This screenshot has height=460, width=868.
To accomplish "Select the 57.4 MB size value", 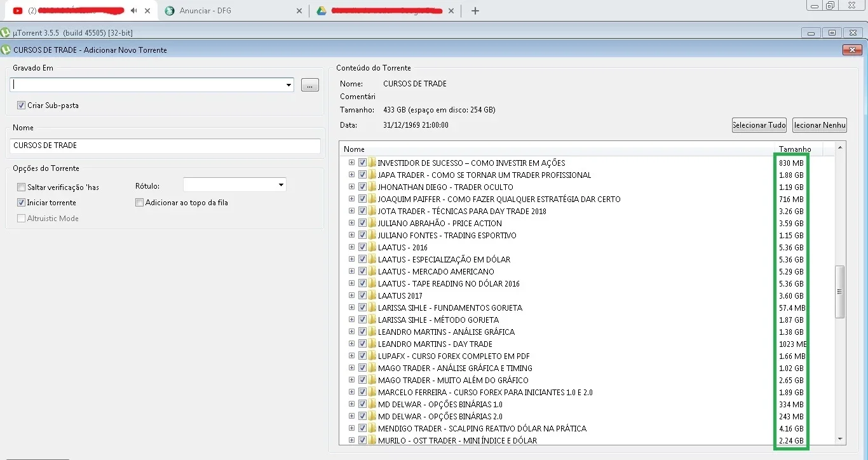I will pyautogui.click(x=792, y=308).
